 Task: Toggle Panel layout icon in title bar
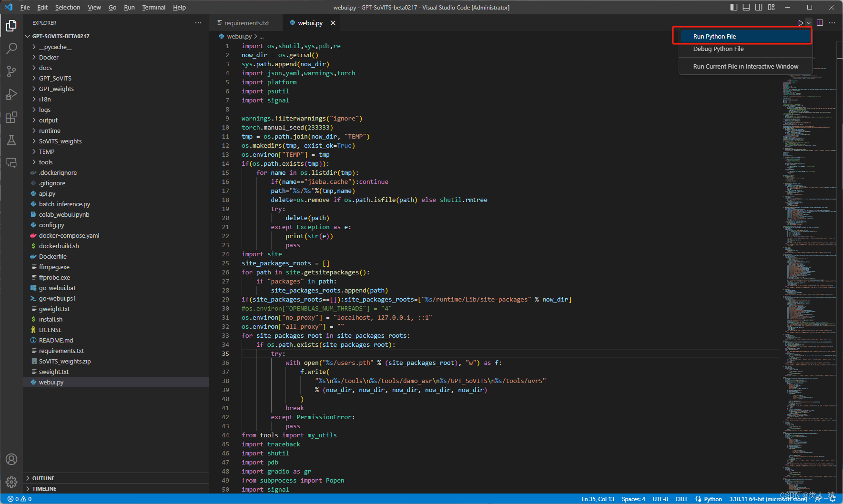(x=746, y=7)
